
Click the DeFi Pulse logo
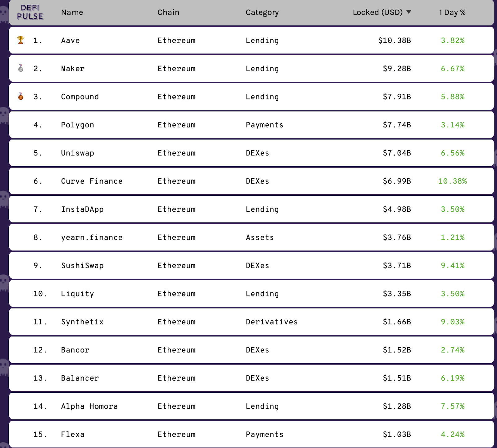tap(30, 12)
